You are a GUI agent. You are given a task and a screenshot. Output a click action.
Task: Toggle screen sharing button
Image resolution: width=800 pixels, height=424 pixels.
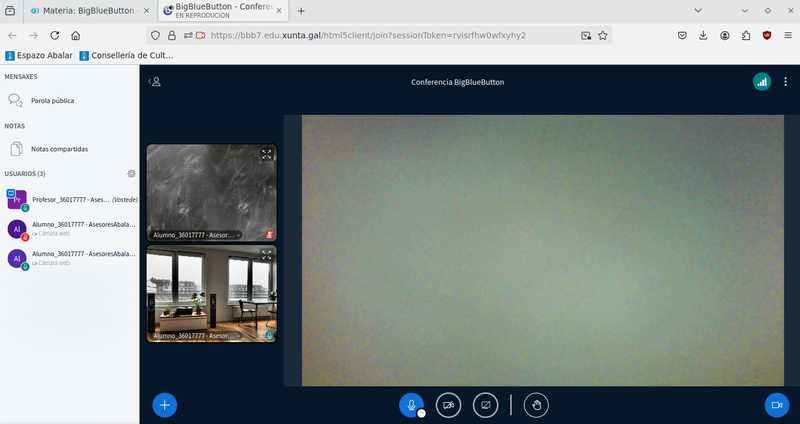point(485,405)
